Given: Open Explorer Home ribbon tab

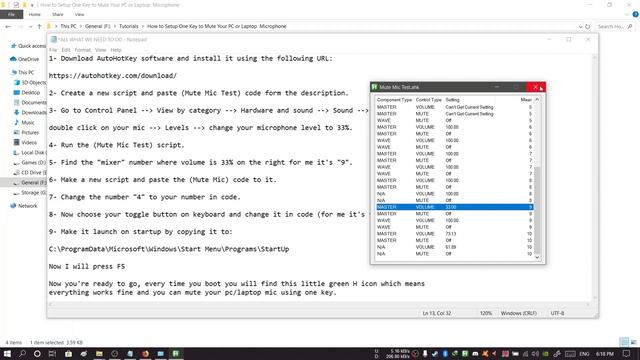Looking at the screenshot, I should (x=35, y=14).
